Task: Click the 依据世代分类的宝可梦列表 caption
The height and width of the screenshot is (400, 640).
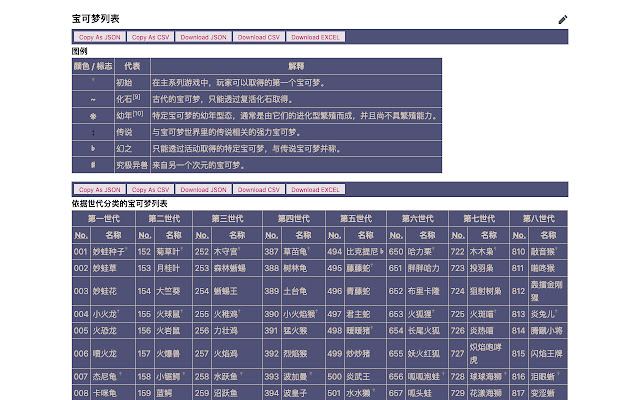Action: click(x=120, y=204)
